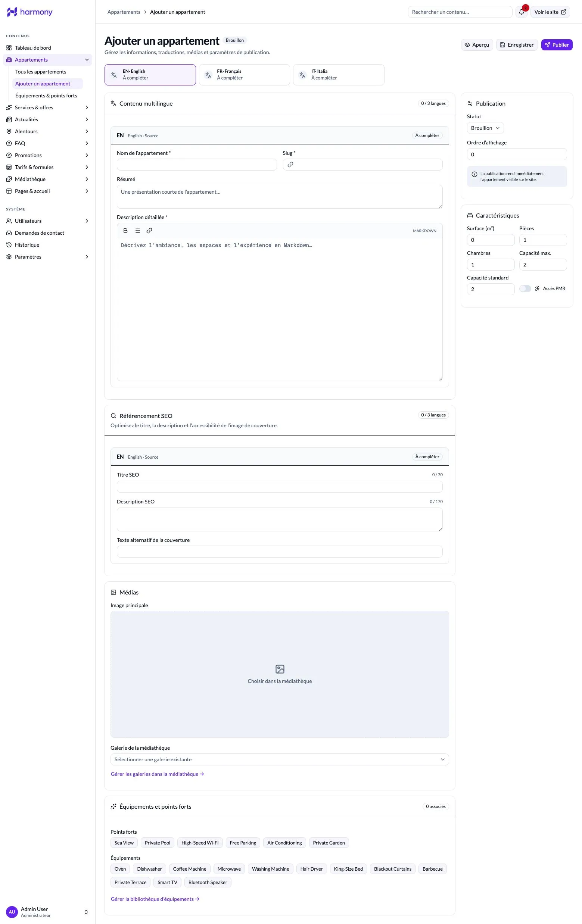This screenshot has width=582, height=924.
Task: Insert a link in description editor
Action: 149,231
